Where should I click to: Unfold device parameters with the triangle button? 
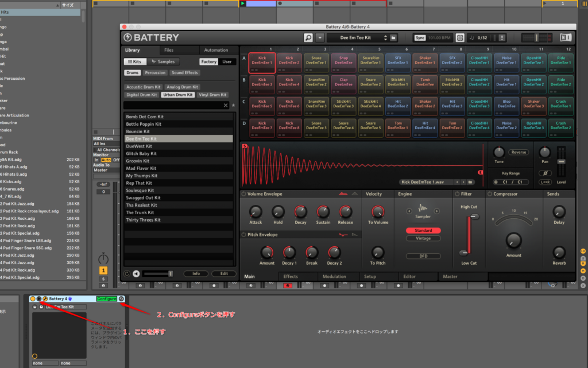click(x=38, y=299)
